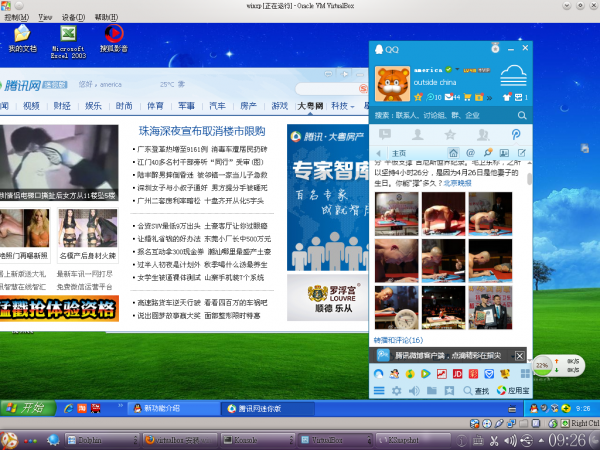600x450 pixels.
Task: Open america's QQ avatar profile
Action: click(392, 84)
